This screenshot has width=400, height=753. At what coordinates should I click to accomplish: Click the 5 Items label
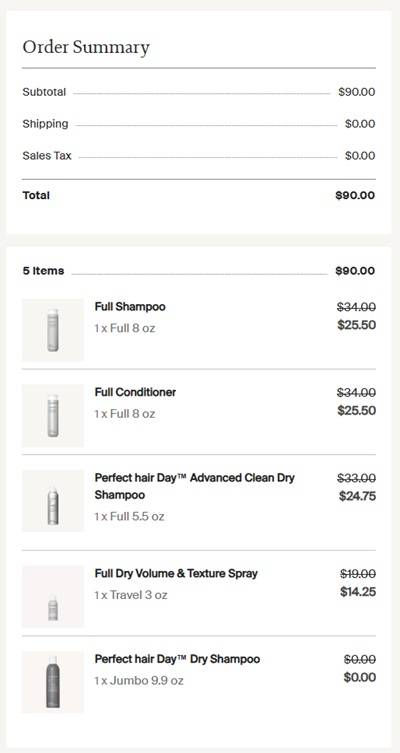(x=43, y=271)
